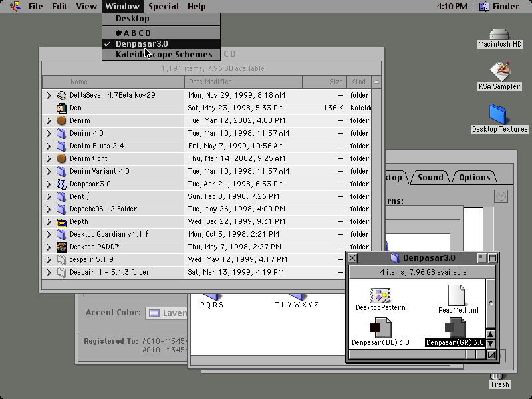Click the Denim Blues 2.4 folder icon

click(x=61, y=146)
